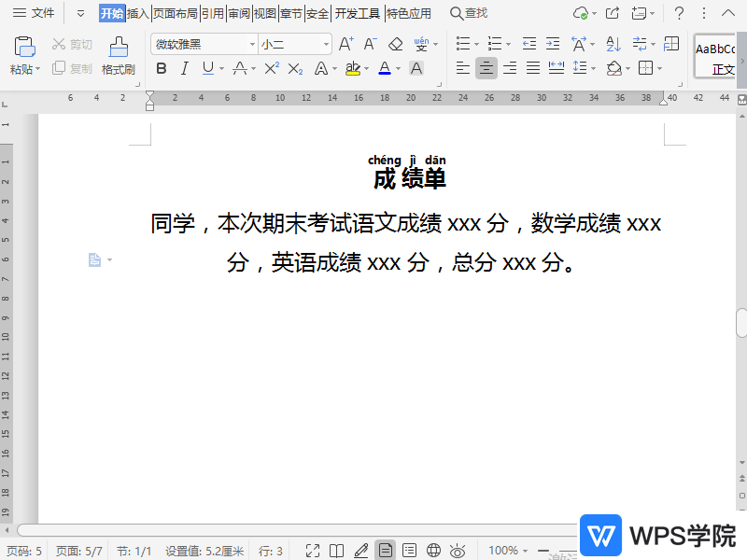Screen dimensions: 747x560
Task: Open the 页面布局 ribbon tab
Action: [x=176, y=12]
